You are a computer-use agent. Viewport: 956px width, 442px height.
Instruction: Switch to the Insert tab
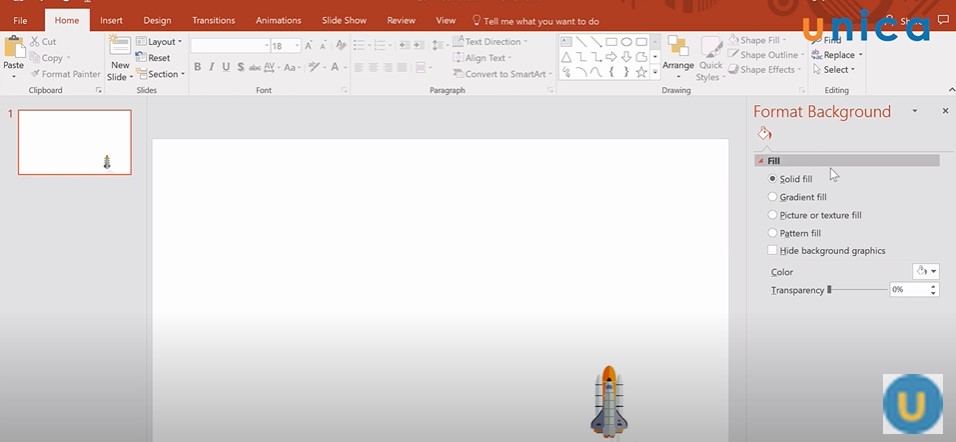[111, 20]
